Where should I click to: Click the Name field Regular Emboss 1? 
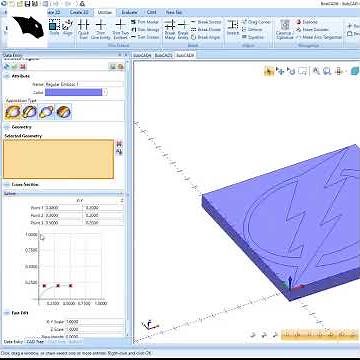coord(84,84)
